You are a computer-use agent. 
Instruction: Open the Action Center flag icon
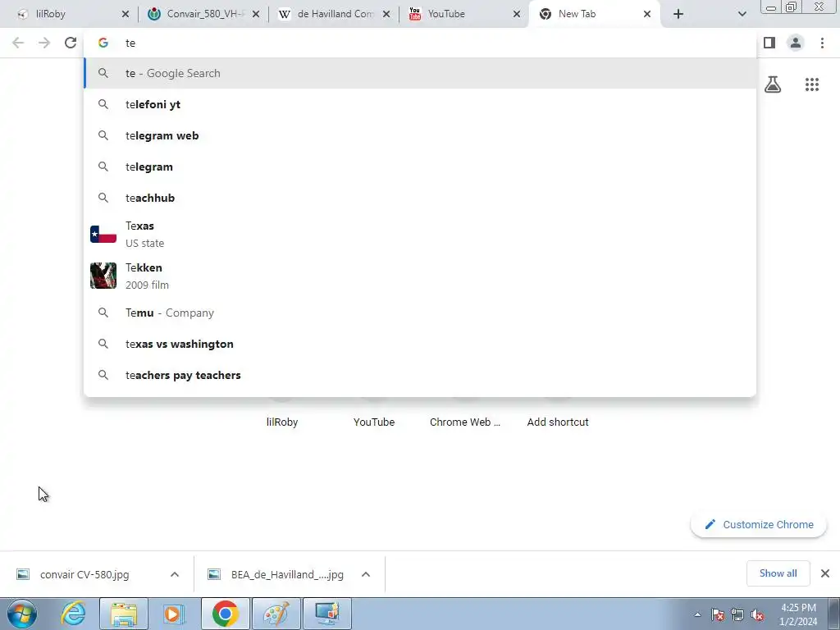[x=718, y=614]
